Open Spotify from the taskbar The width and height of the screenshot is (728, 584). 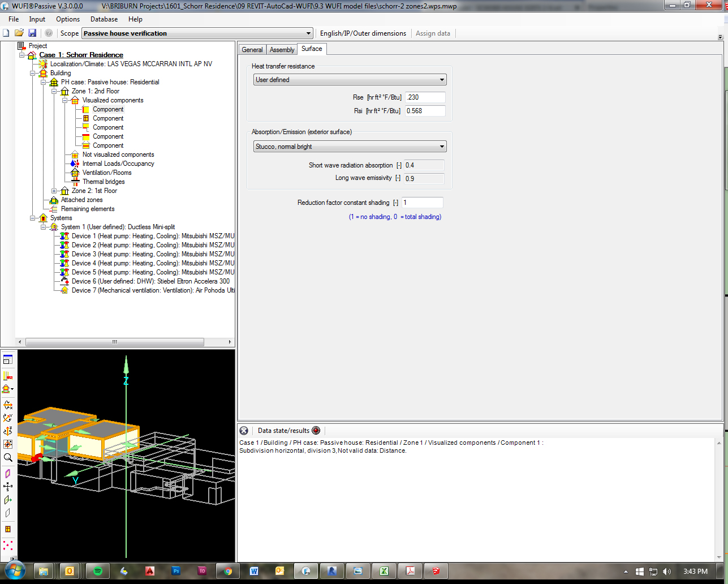click(x=97, y=571)
